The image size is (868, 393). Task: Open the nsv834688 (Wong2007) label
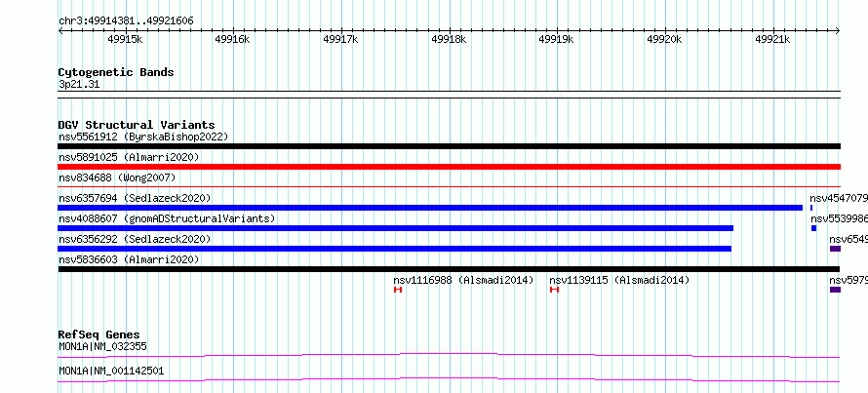coord(117,177)
